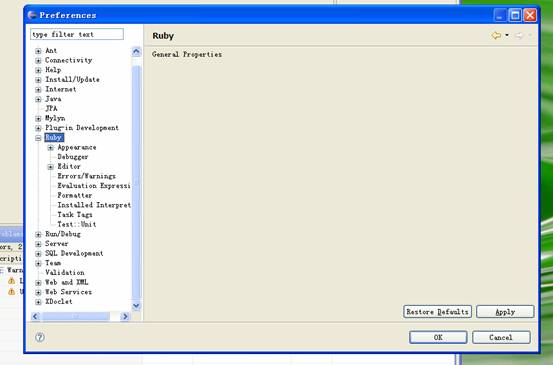This screenshot has width=553, height=365.
Task: Open the back history dropdown arrow
Action: (507, 35)
